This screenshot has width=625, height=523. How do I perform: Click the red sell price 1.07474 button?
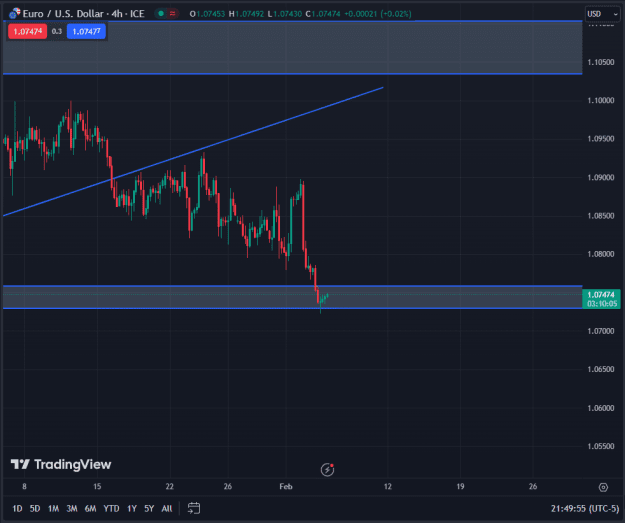click(x=27, y=31)
